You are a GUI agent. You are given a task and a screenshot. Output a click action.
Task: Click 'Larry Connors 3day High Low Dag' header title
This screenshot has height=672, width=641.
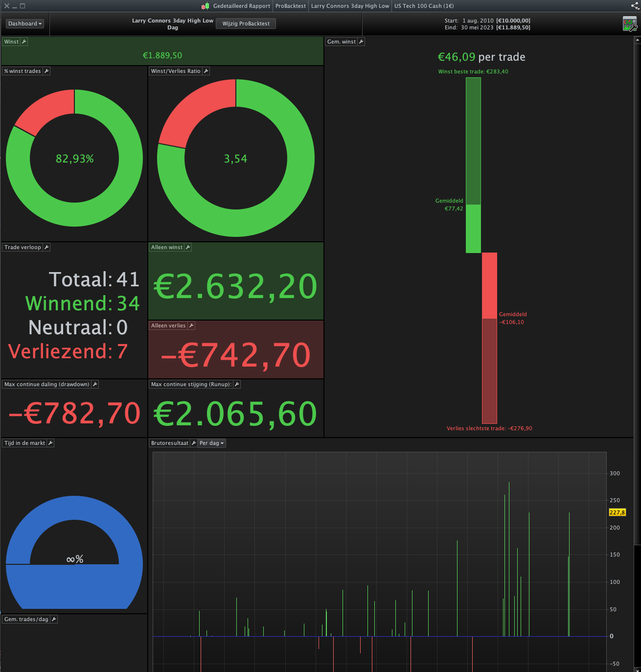173,24
